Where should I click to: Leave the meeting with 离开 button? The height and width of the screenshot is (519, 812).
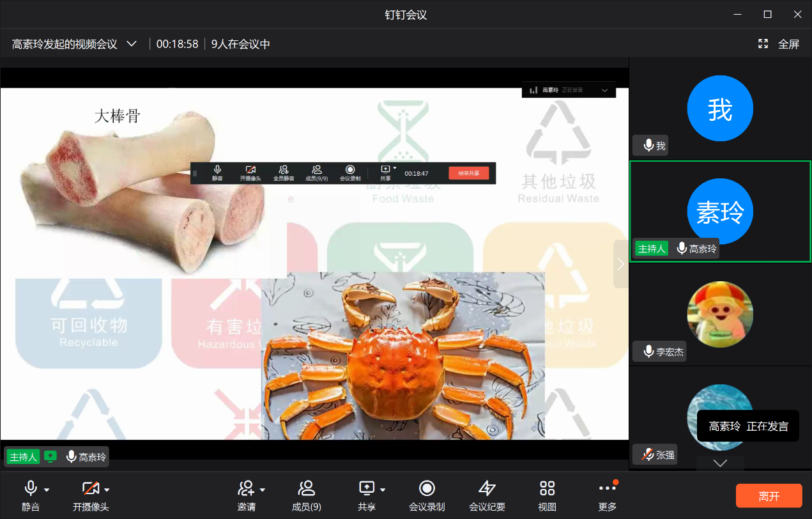click(769, 496)
